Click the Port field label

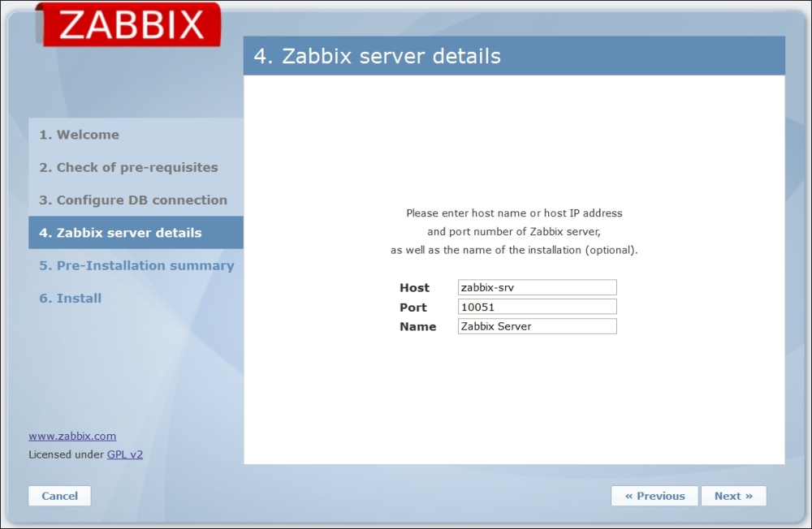coord(412,308)
